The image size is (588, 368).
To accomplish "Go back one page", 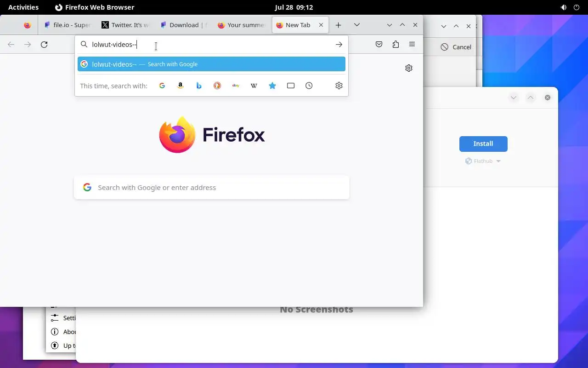I will [11, 45].
